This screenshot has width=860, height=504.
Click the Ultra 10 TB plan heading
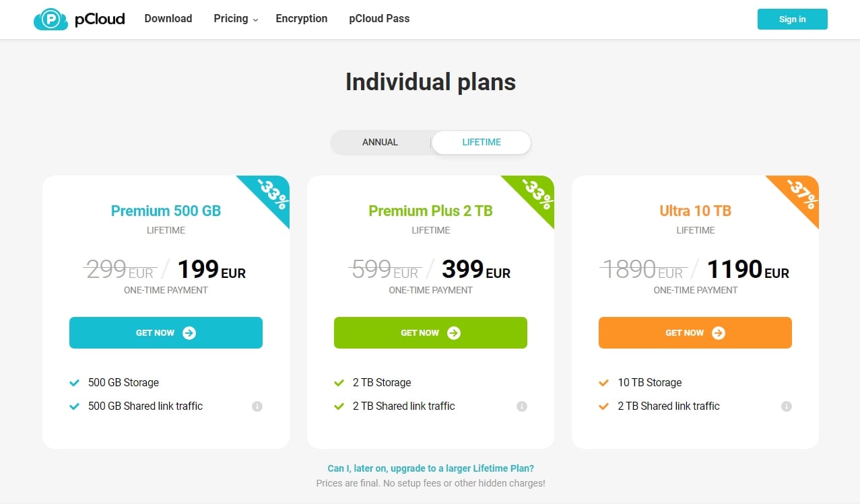click(696, 211)
